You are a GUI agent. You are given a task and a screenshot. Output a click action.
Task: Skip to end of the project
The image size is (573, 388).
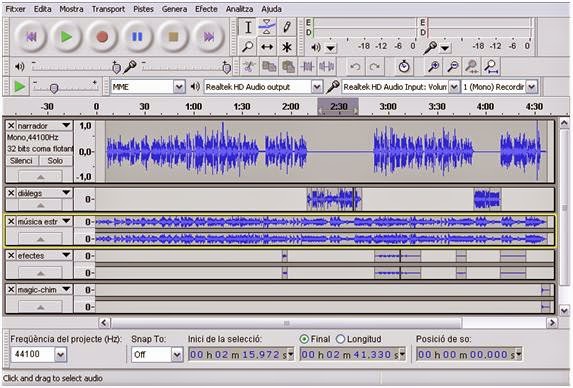(x=209, y=37)
